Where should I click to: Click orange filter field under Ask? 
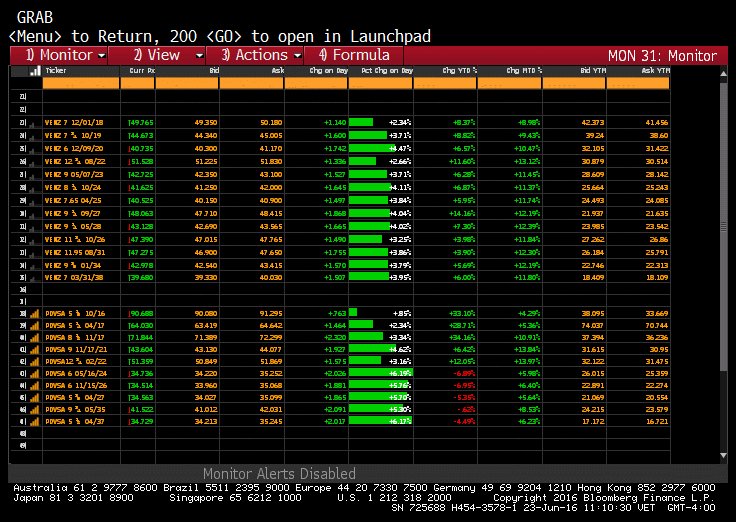click(252, 84)
